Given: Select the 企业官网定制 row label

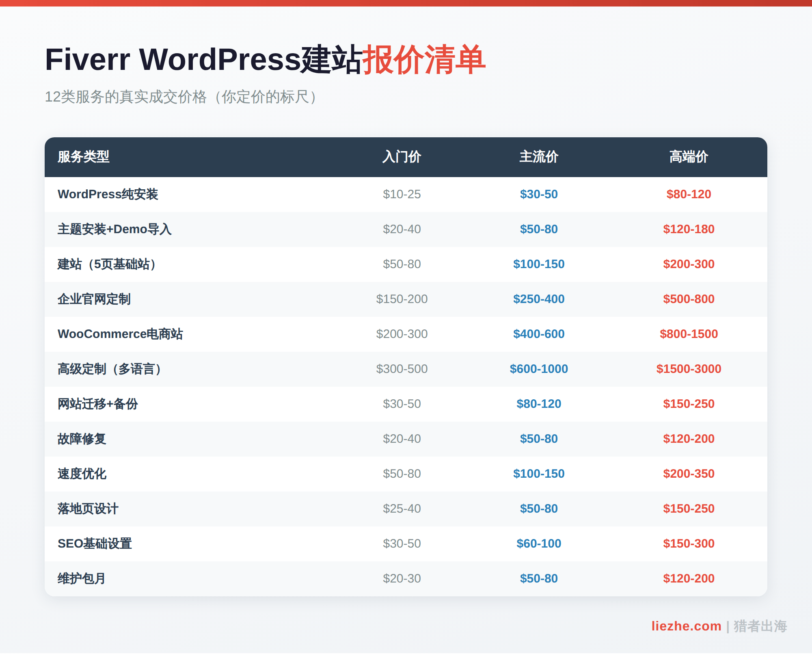Looking at the screenshot, I should 94,299.
